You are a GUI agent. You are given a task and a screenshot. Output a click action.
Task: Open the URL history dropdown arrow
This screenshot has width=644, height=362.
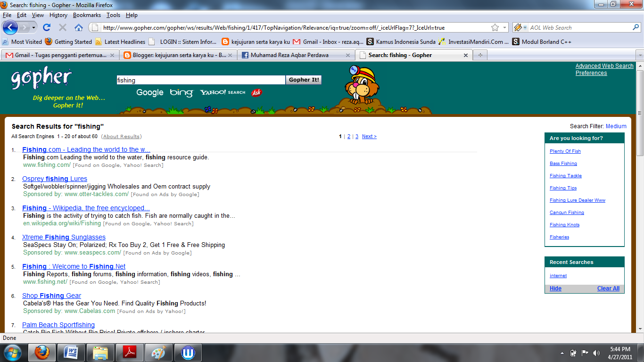[x=505, y=27]
